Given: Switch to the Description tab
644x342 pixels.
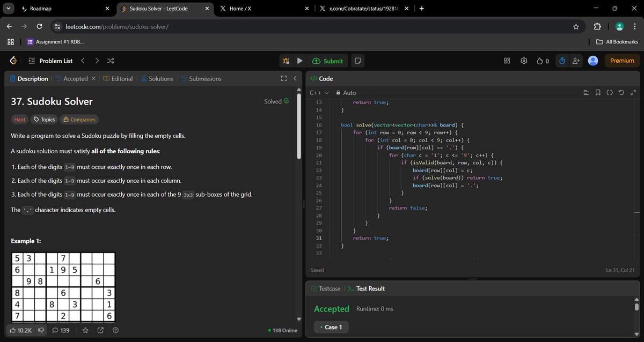Looking at the screenshot, I should click(x=29, y=78).
